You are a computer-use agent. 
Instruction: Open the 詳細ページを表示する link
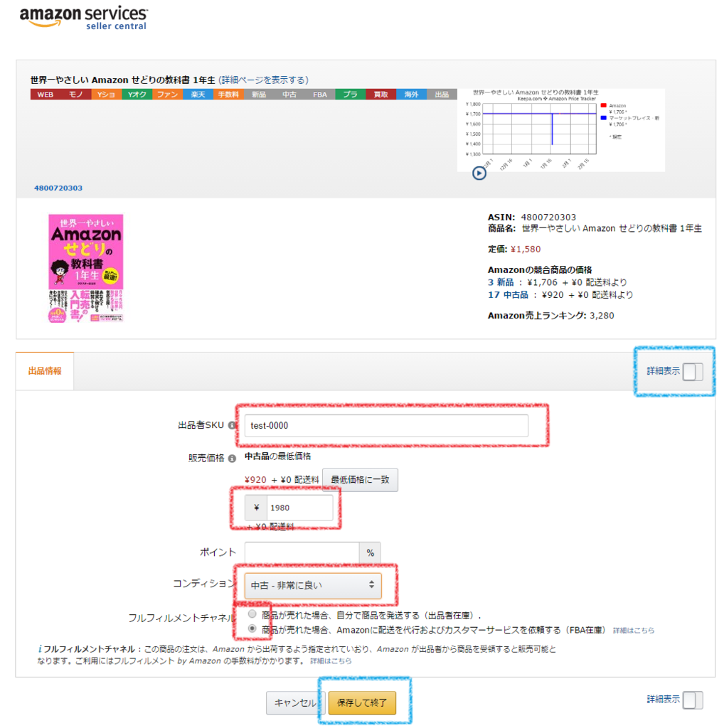point(263,80)
